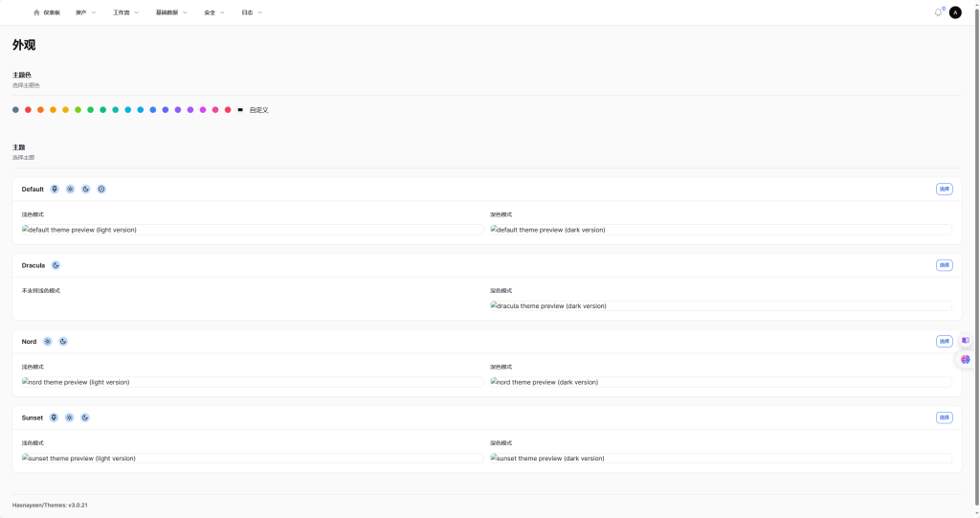Pick the cyan theme color swatch
The width and height of the screenshot is (980, 518).
coord(128,110)
